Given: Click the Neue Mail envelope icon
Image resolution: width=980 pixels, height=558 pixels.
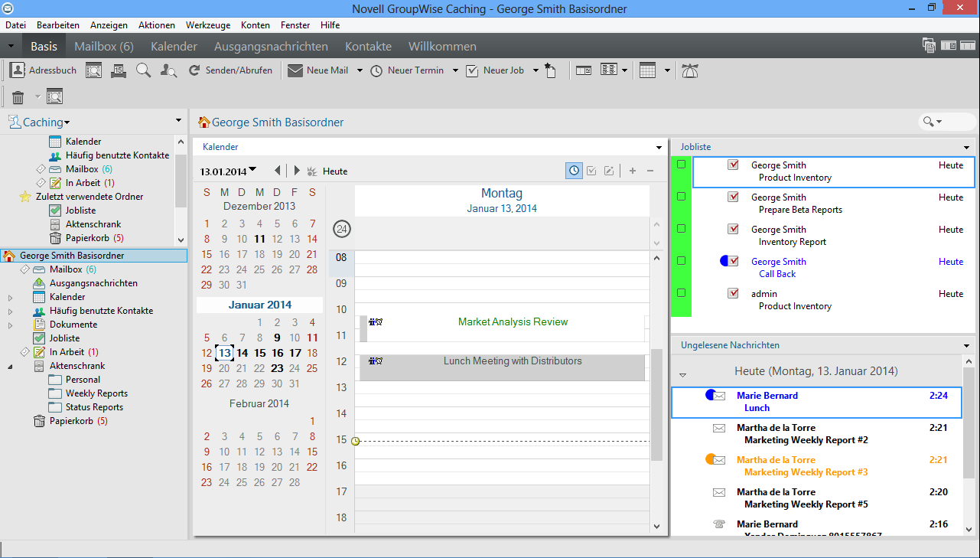Looking at the screenshot, I should pos(295,70).
